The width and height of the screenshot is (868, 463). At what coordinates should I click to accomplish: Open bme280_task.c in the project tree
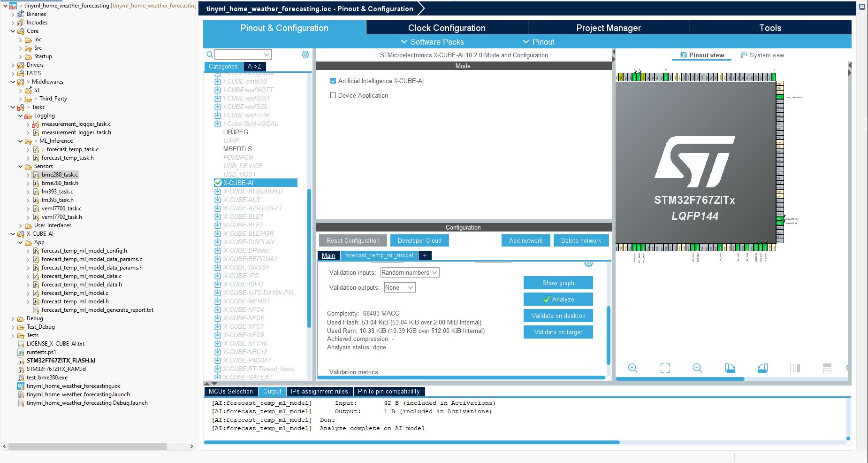coord(60,175)
